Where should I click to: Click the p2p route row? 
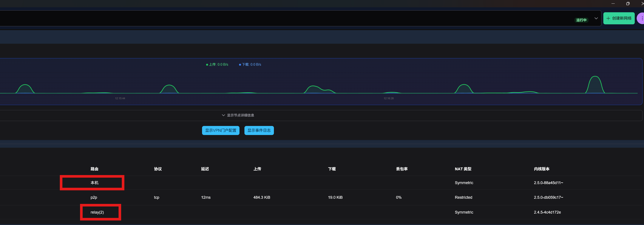click(x=94, y=197)
